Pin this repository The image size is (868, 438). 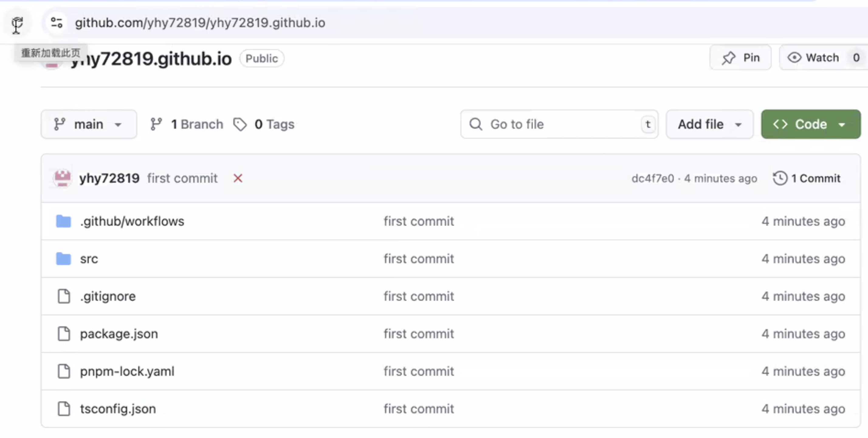click(x=740, y=58)
